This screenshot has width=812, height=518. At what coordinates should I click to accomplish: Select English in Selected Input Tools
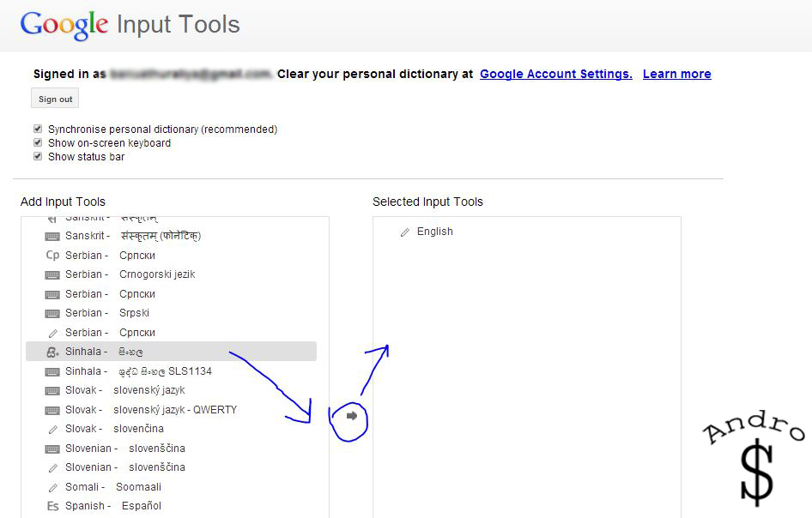point(434,232)
